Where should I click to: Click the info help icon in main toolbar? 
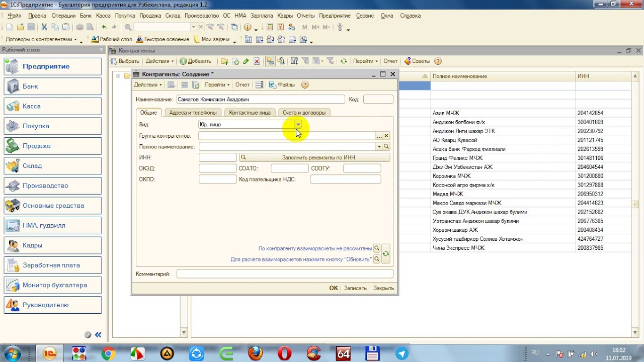tap(248, 27)
